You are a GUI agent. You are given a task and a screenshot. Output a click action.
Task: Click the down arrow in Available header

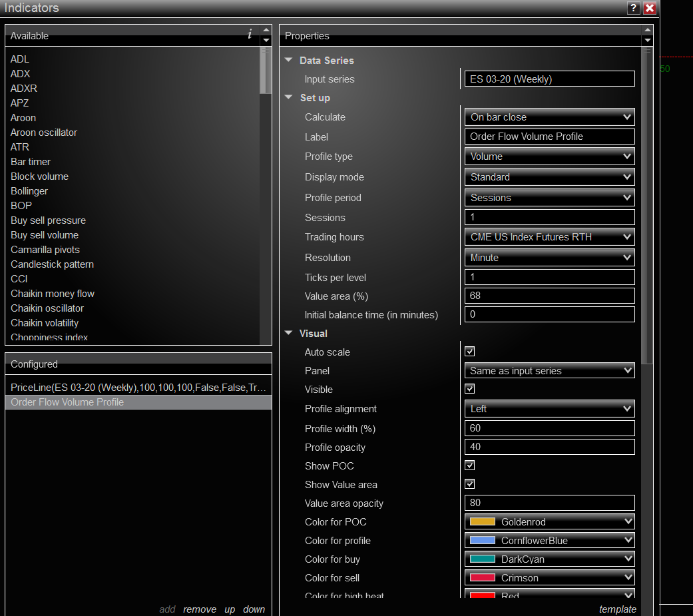266,40
